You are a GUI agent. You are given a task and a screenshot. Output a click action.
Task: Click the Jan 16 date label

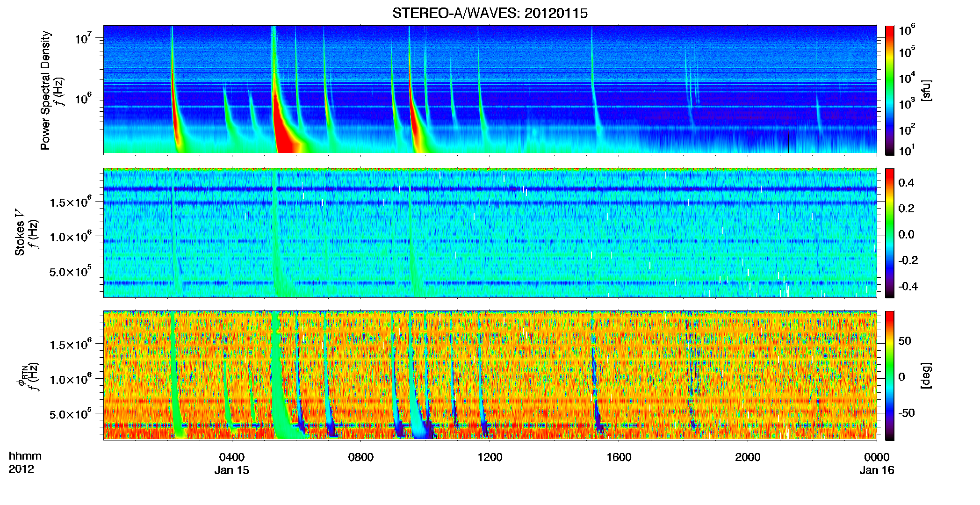877,470
